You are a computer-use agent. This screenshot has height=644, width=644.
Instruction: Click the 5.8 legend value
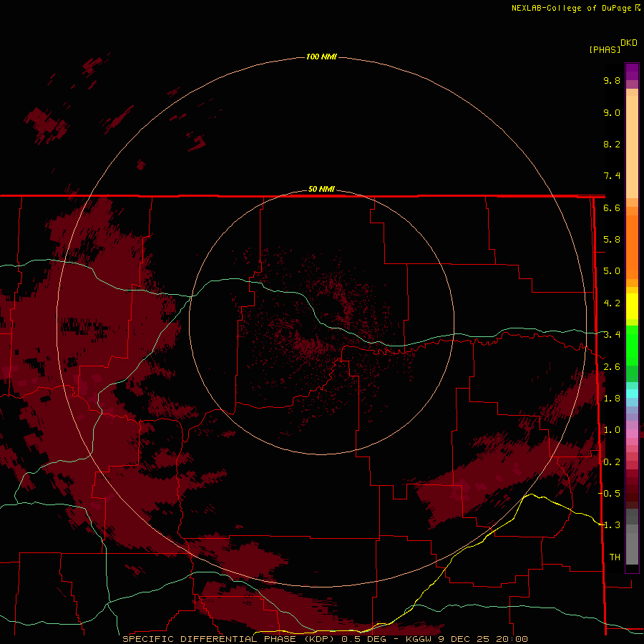(x=612, y=240)
